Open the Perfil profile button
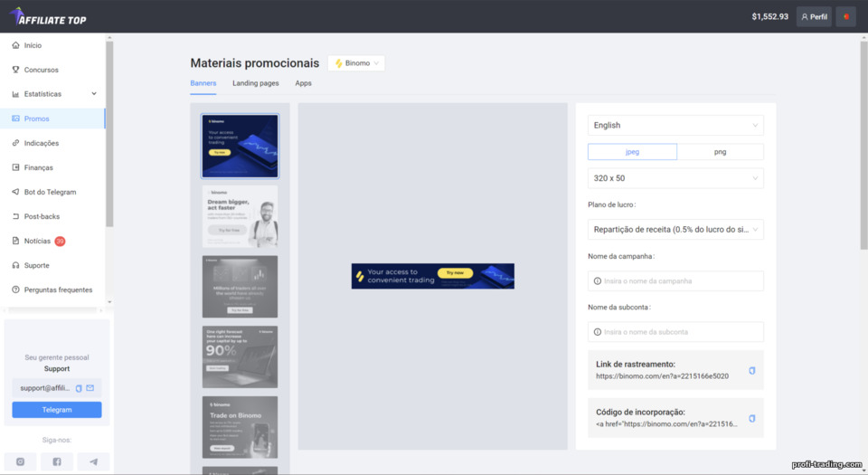The image size is (868, 475). (814, 16)
